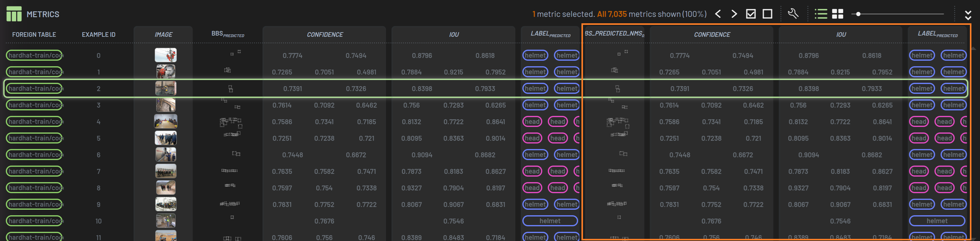Click the BBS predicted boxes in row 4
This screenshot has height=241, width=980.
(231, 122)
